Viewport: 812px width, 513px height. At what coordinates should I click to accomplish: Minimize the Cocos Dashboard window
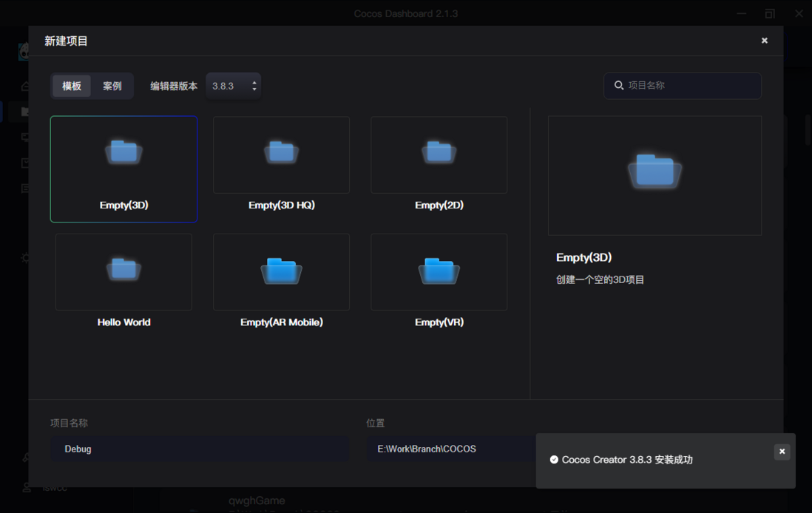tap(742, 13)
